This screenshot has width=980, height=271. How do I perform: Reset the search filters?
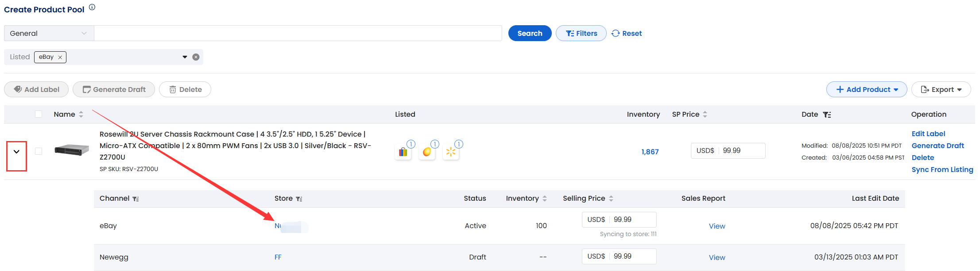[627, 33]
